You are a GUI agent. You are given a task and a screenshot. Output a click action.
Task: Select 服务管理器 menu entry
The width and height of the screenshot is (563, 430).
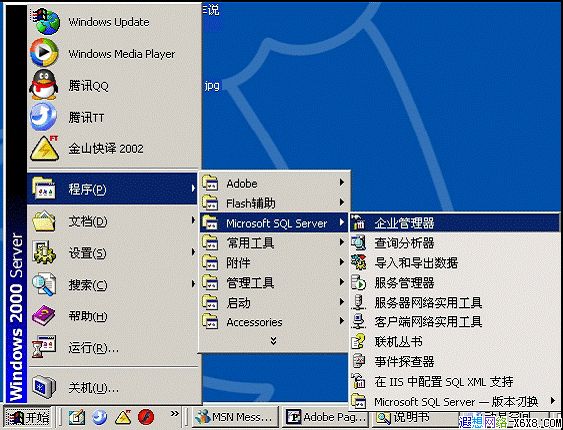point(455,282)
